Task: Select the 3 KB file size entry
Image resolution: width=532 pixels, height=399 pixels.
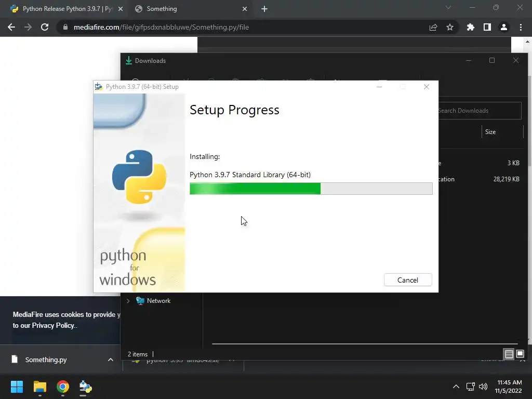Action: pos(513,163)
